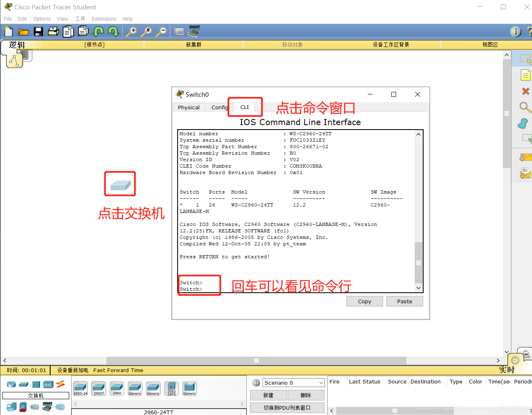Click the CLI terminal scroll down arrow
532x415 pixels.
click(418, 288)
